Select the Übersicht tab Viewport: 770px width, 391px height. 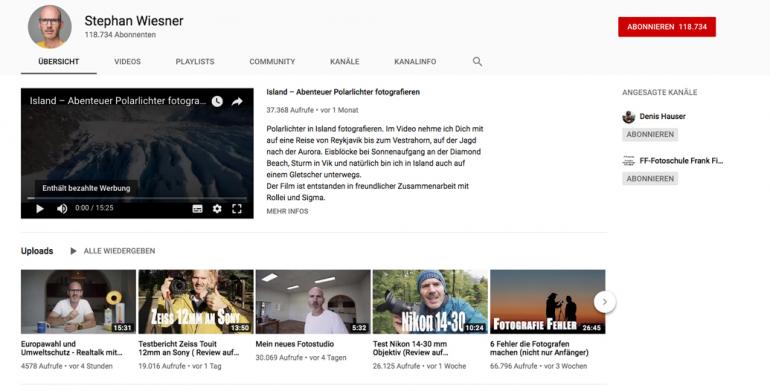click(58, 62)
